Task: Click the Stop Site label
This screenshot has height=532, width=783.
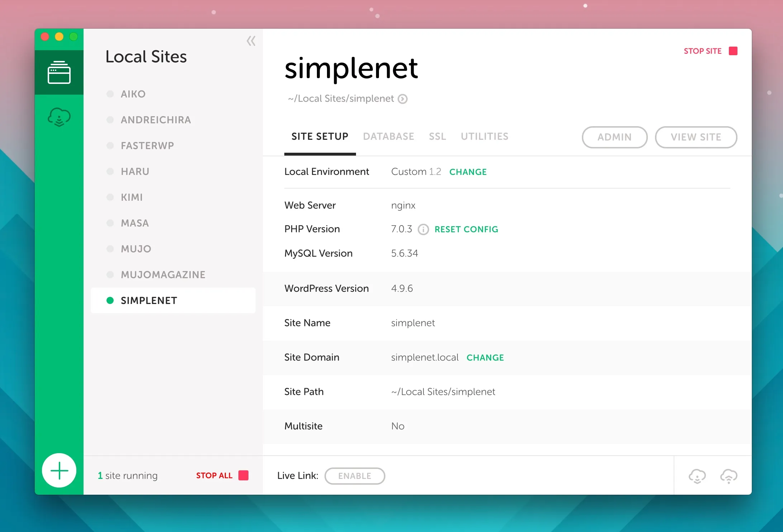Action: point(702,51)
